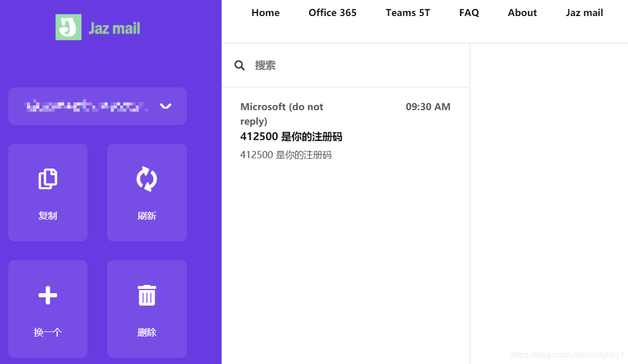Click the trash can delete icon
628x364 pixels.
point(147,295)
